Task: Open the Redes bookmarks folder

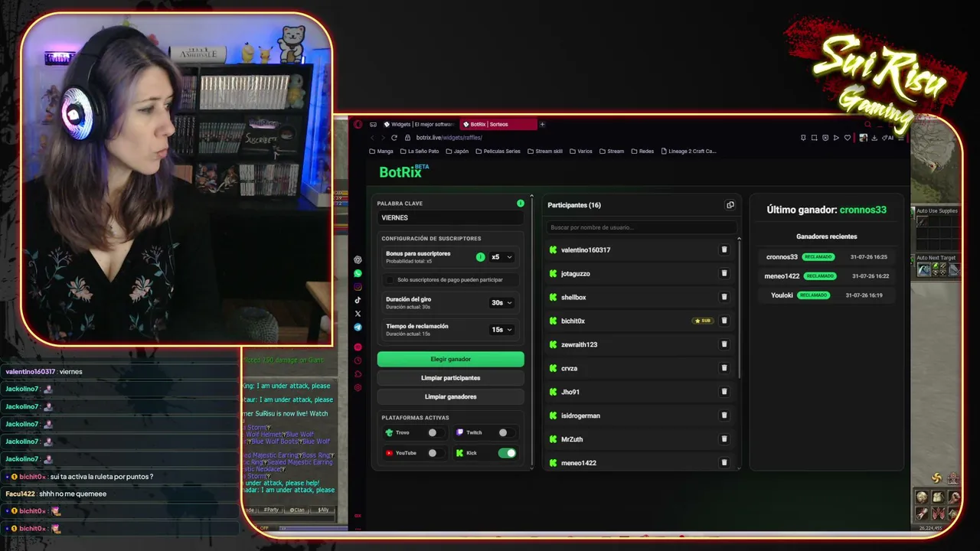Action: (x=642, y=152)
